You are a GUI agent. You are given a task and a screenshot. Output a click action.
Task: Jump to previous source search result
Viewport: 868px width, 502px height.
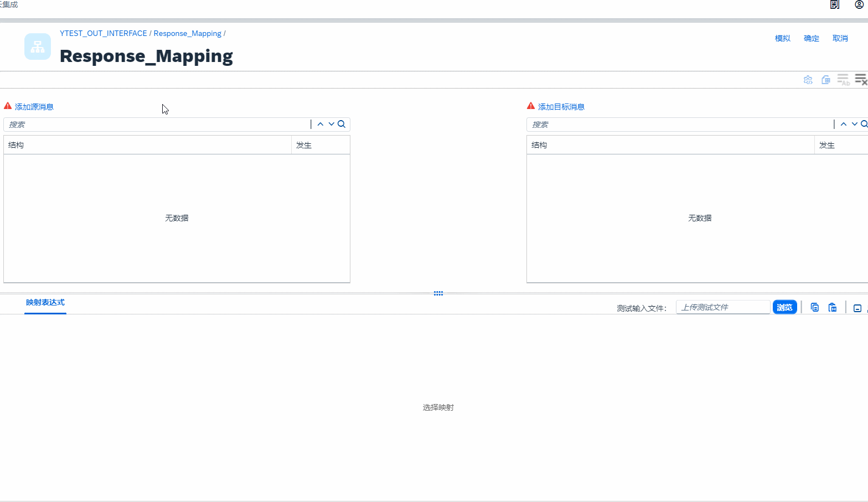[x=320, y=125]
